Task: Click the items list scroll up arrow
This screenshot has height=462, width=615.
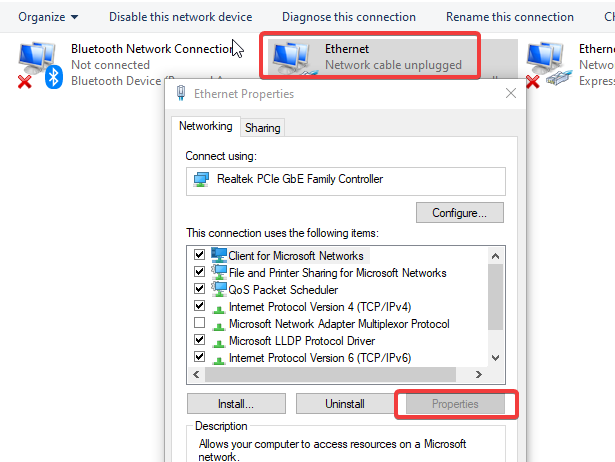Action: tap(495, 256)
